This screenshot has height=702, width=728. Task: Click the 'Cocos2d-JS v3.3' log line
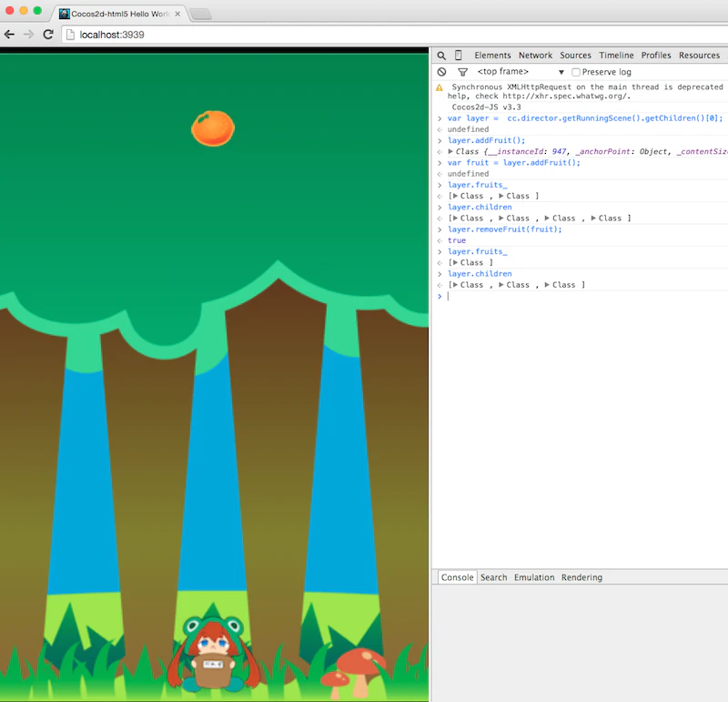(x=486, y=107)
